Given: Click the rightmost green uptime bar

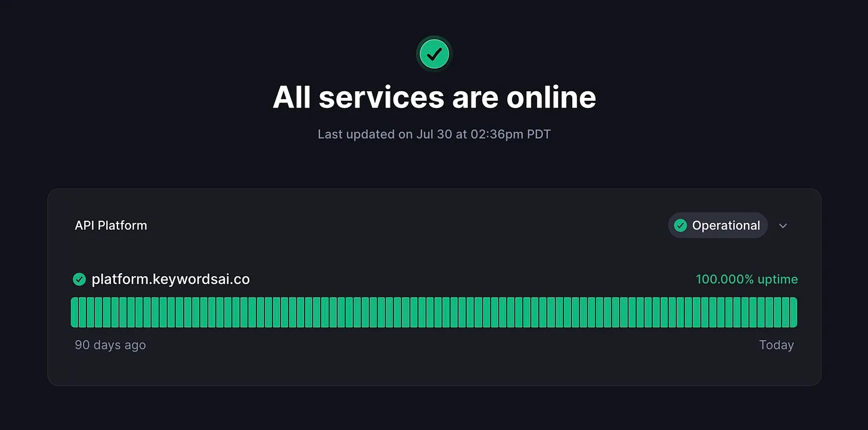Looking at the screenshot, I should tap(794, 311).
